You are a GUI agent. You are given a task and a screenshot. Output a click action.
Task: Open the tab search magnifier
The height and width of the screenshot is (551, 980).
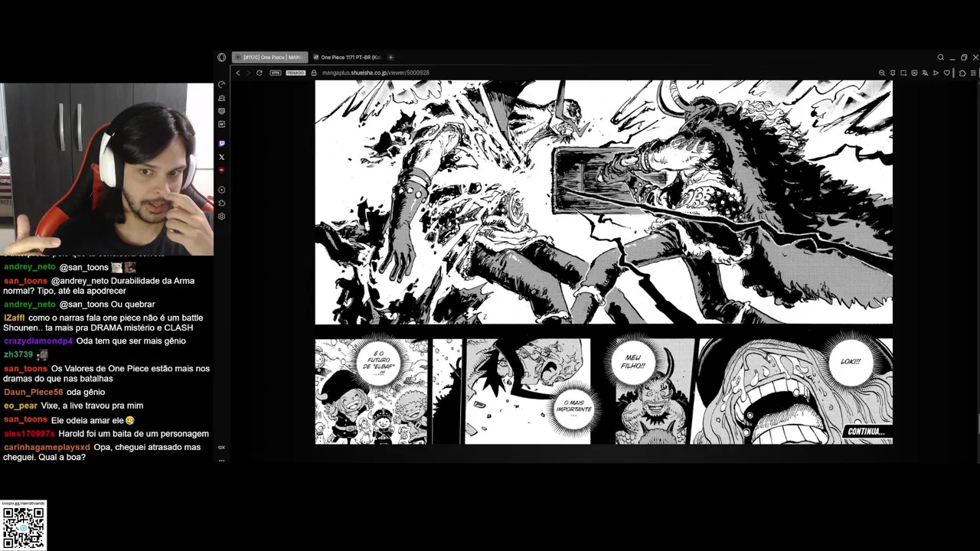[941, 57]
